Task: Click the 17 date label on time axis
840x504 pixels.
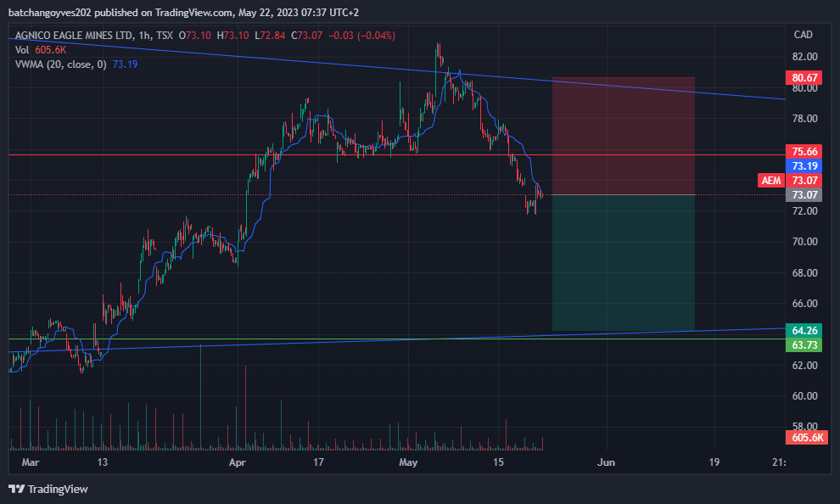Action: [x=318, y=462]
